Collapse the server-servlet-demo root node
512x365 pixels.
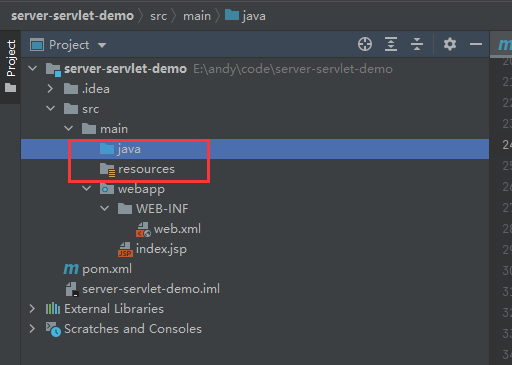pyautogui.click(x=33, y=69)
